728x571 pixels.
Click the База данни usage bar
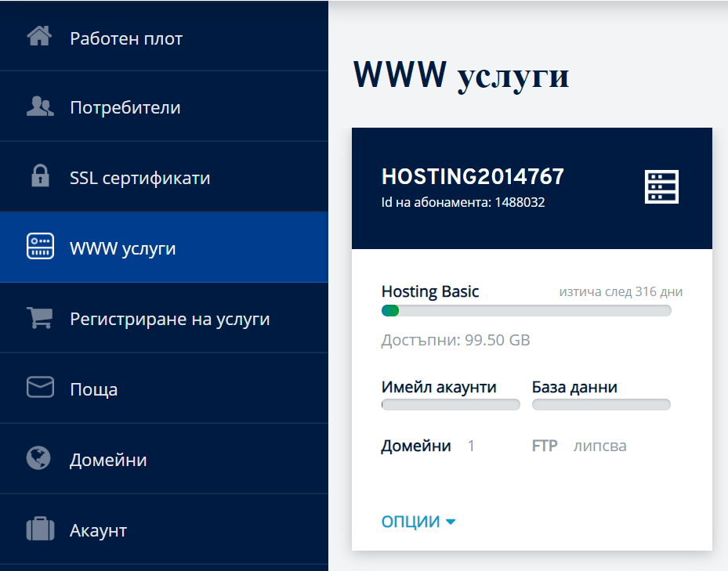[x=601, y=404]
